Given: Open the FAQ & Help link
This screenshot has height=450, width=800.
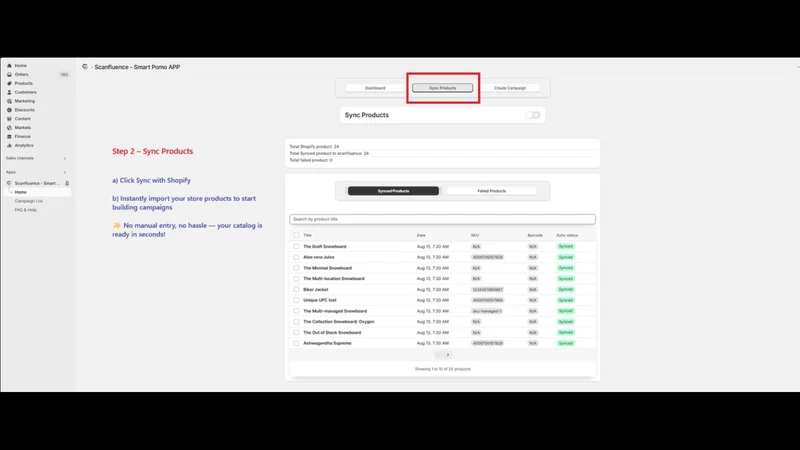Looking at the screenshot, I should (x=26, y=210).
